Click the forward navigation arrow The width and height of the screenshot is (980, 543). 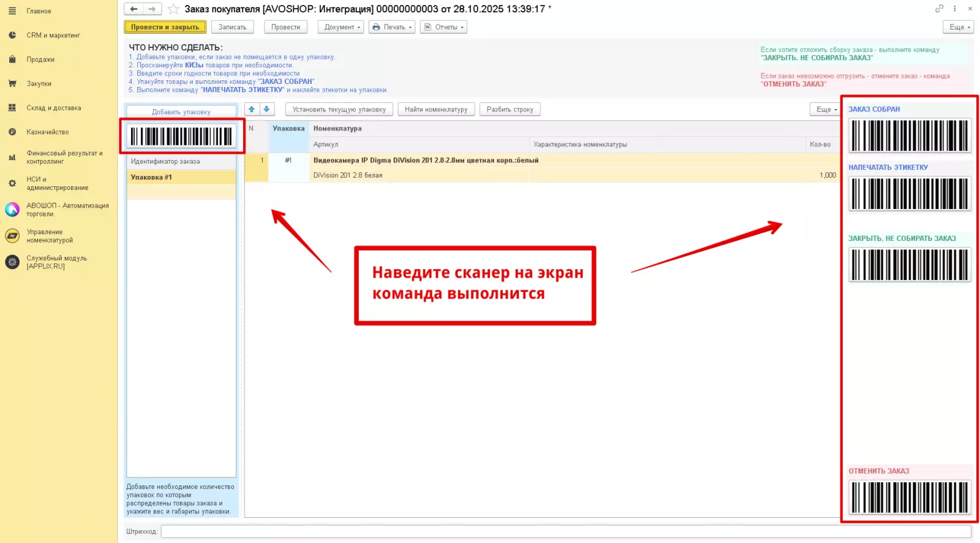pos(153,9)
